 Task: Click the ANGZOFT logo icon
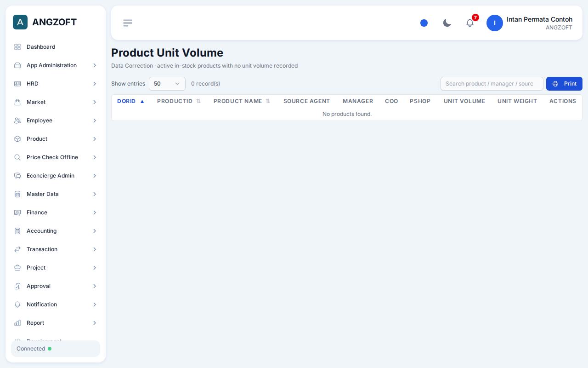20,22
